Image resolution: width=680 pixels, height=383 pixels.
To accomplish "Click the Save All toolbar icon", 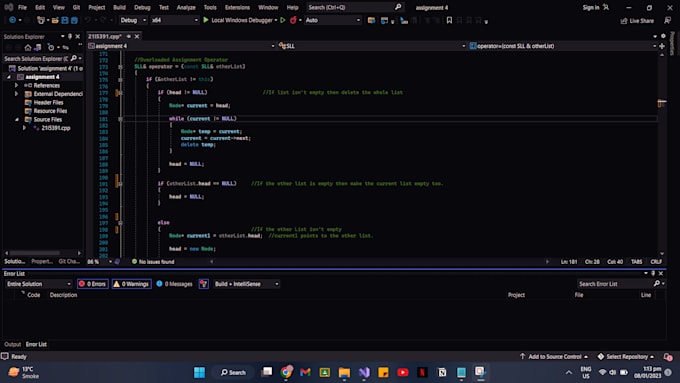I will click(75, 20).
